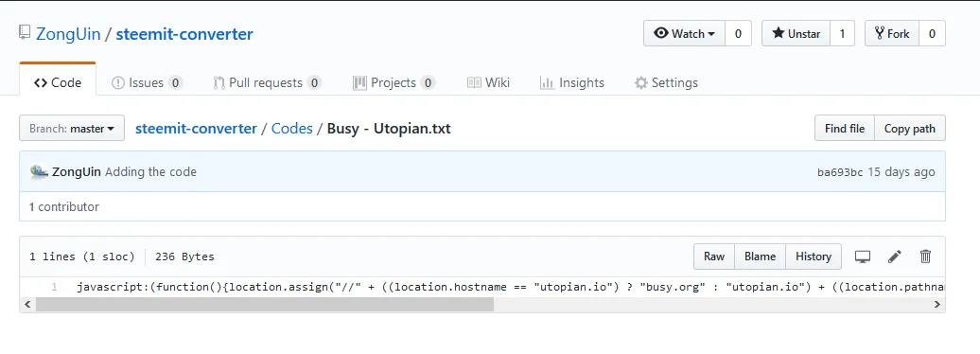Unstar this repository
The height and width of the screenshot is (354, 980).
pos(796,34)
